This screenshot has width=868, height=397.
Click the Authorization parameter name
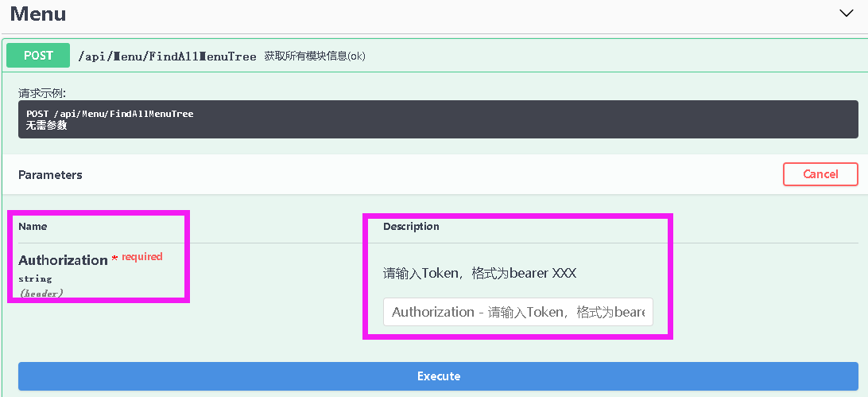click(x=63, y=260)
